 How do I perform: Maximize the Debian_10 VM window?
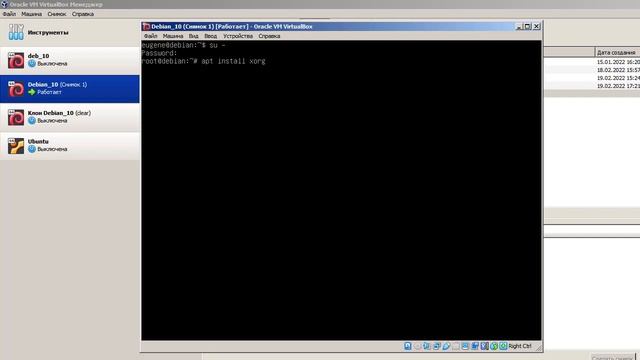pyautogui.click(x=527, y=27)
